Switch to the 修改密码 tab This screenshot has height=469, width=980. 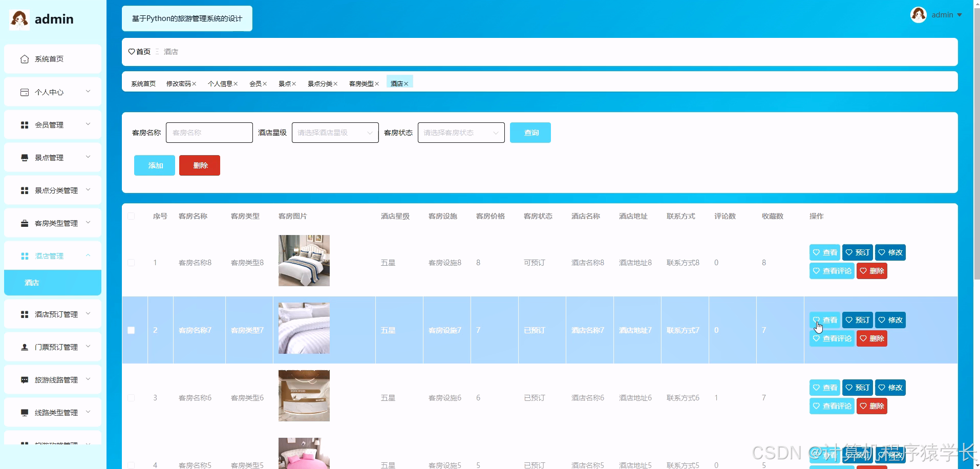[179, 84]
